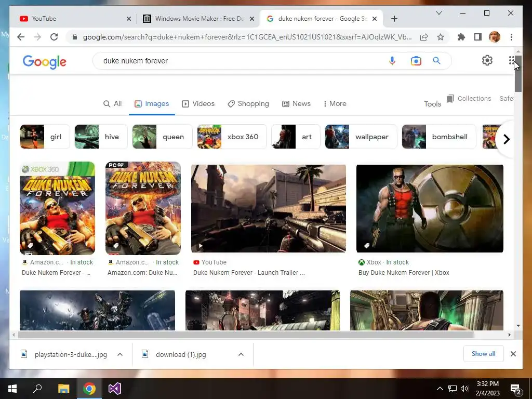Start voice search with microphone icon
The height and width of the screenshot is (399, 532).
392,61
